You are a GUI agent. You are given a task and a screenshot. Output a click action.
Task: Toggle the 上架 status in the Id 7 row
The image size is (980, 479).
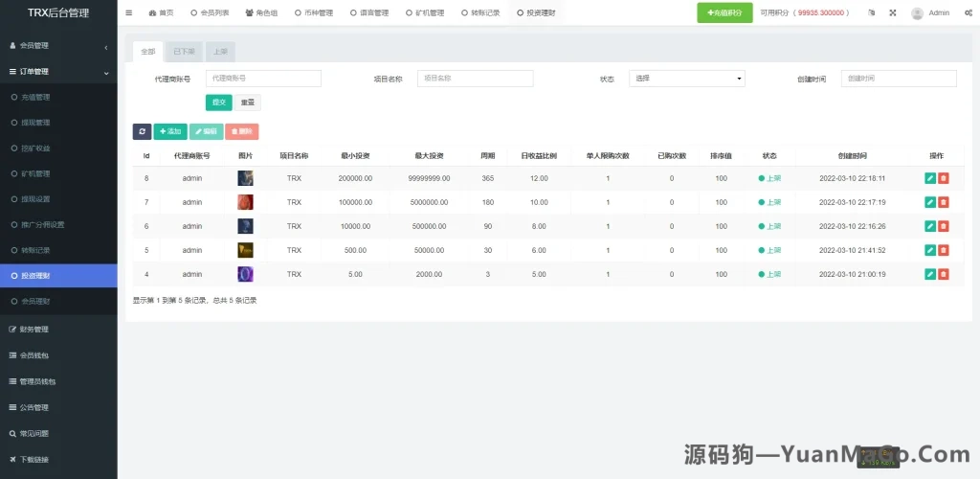769,202
